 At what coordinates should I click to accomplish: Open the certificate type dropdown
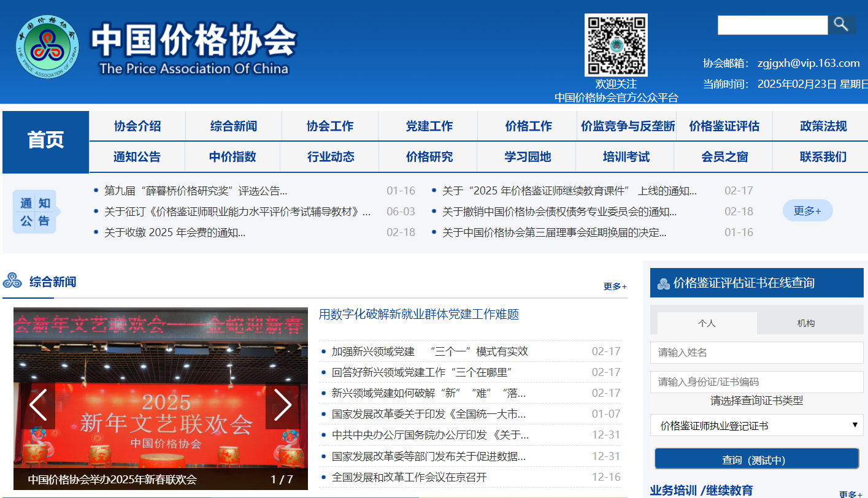[756, 425]
